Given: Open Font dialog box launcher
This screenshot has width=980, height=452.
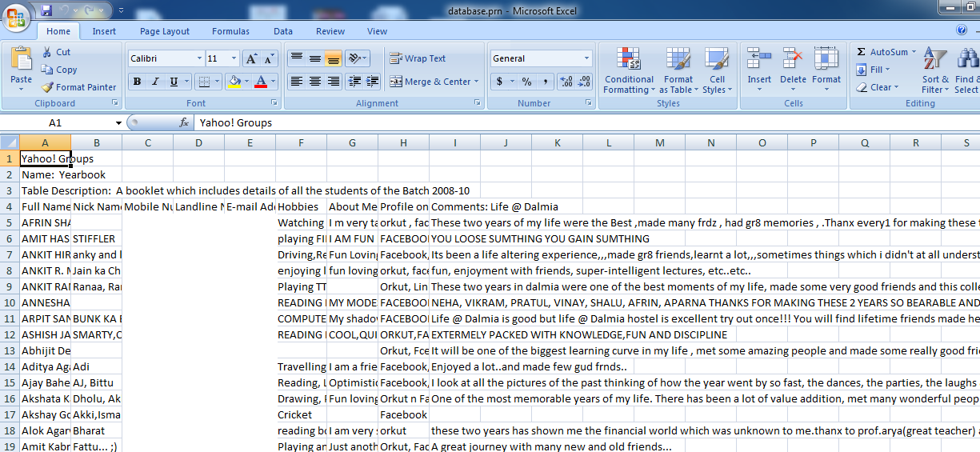Looking at the screenshot, I should click(275, 103).
